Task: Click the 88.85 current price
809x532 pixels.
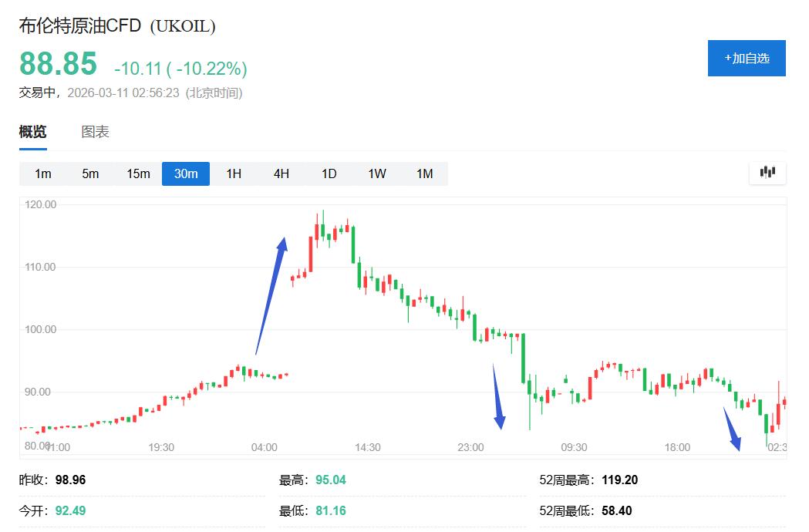Action: click(59, 64)
